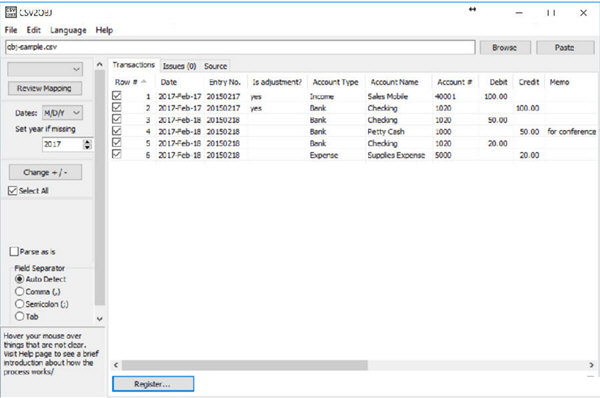The height and width of the screenshot is (398, 600).
Task: Click the left panel scroll up arrow
Action: [99, 64]
